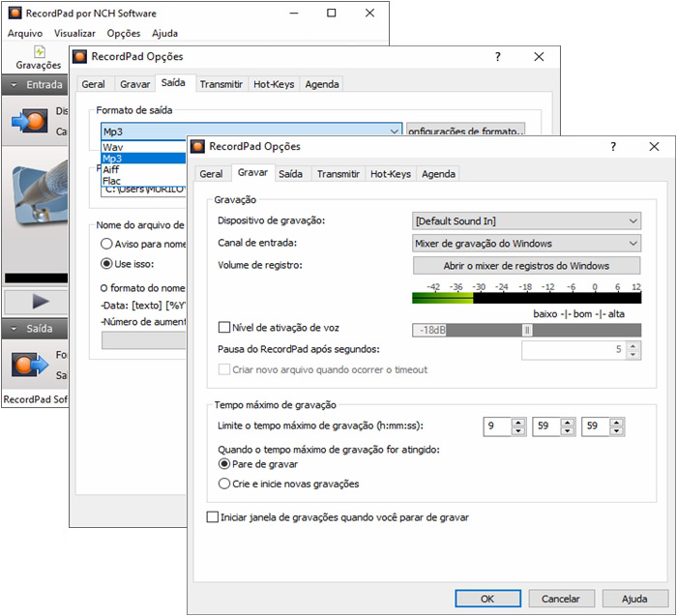Open Transmitir tab in back Opções dialog

click(x=221, y=84)
